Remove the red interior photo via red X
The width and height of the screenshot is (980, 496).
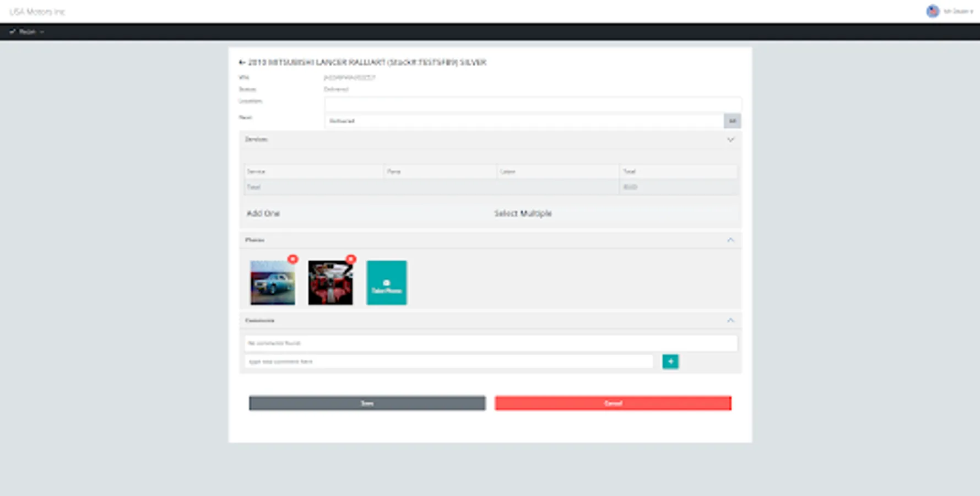click(351, 259)
